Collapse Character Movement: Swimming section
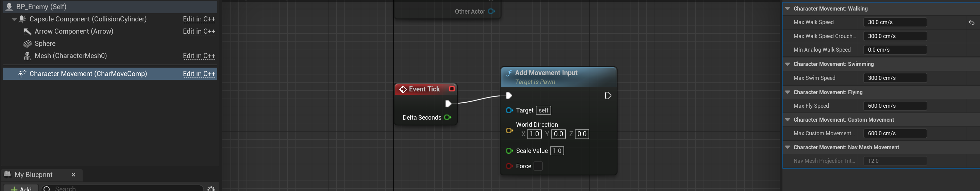This screenshot has width=980, height=191. 788,64
